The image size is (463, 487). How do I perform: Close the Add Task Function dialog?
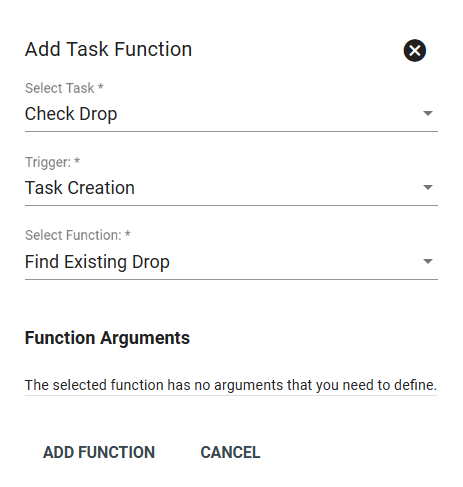click(415, 51)
